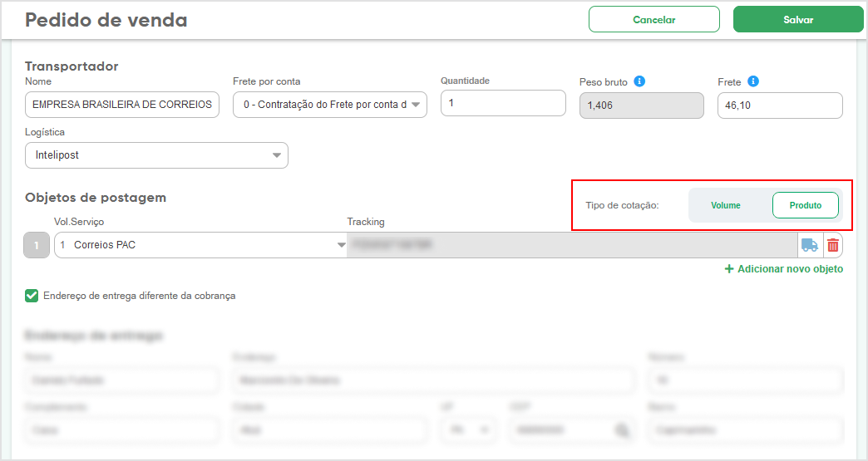
Task: Click the Tipo de cotação label
Action: coord(622,205)
